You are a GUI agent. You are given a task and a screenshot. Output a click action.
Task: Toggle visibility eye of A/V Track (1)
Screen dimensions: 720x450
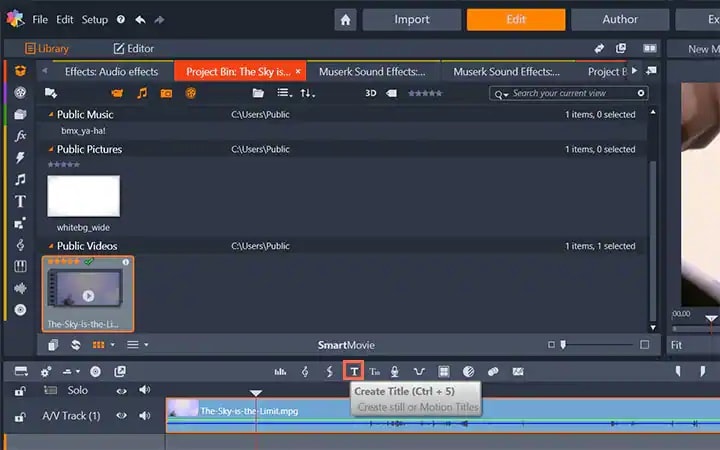coord(121,416)
